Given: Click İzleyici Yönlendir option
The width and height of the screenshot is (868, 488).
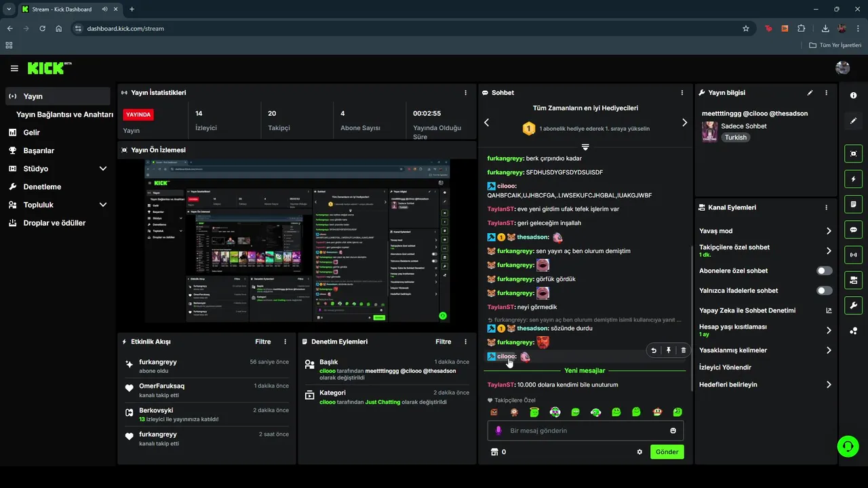Looking at the screenshot, I should pos(725,367).
